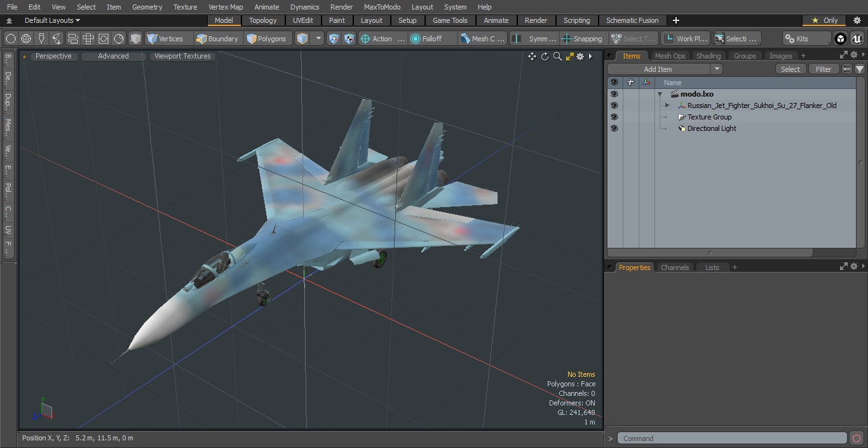Click the viewport rotate icon
Screen dimensions: 868x448
[545, 57]
